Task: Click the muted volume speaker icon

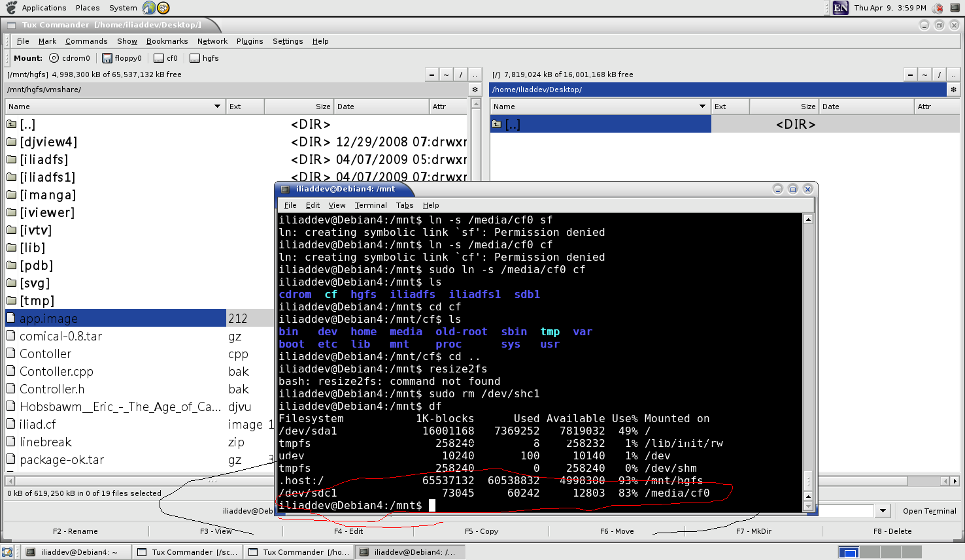Action: pyautogui.click(x=938, y=8)
